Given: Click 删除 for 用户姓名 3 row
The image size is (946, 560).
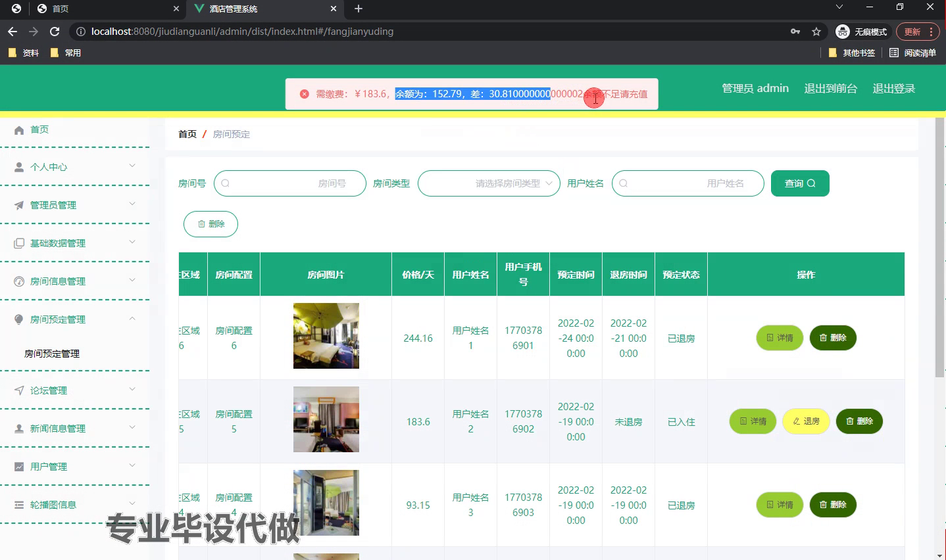Looking at the screenshot, I should 833,505.
